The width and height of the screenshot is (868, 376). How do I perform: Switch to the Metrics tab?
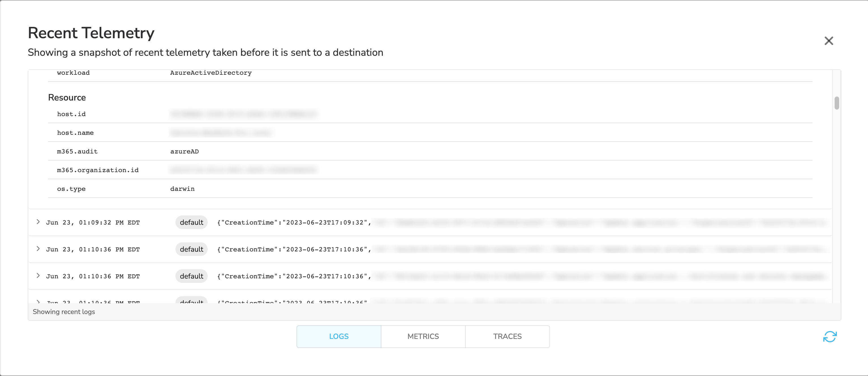coord(423,336)
